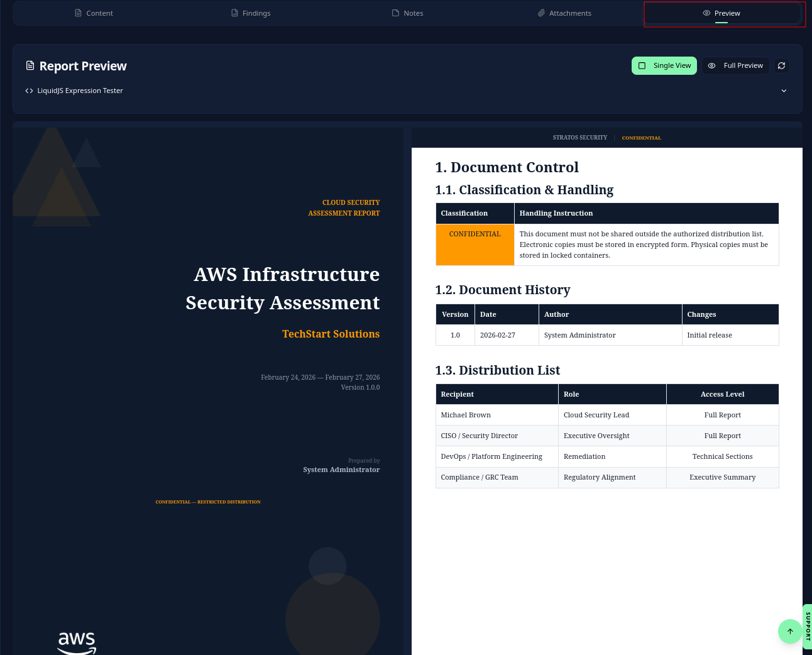Click the Access Level column header
Viewport: 812px width, 655px height.
pos(723,394)
